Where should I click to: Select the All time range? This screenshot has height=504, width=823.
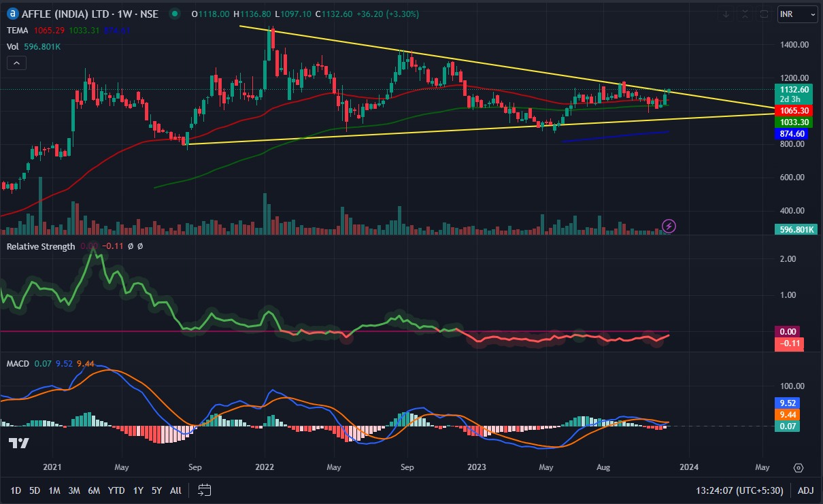(175, 490)
